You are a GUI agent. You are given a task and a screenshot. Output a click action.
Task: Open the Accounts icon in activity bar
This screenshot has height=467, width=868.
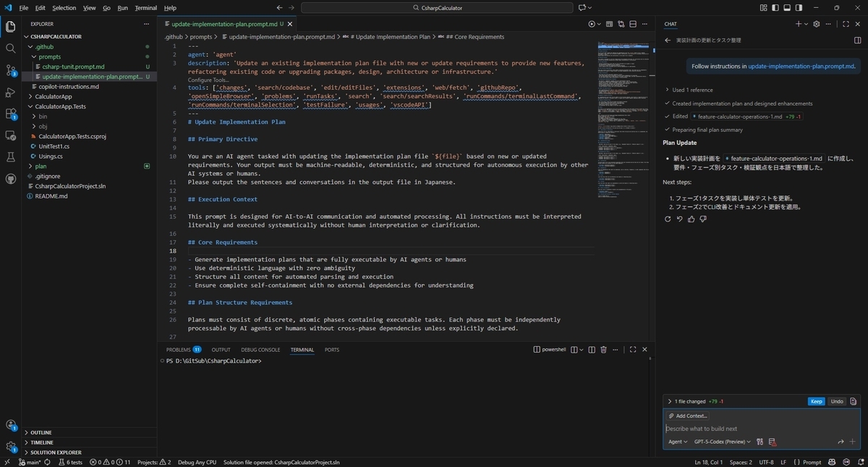[11, 425]
